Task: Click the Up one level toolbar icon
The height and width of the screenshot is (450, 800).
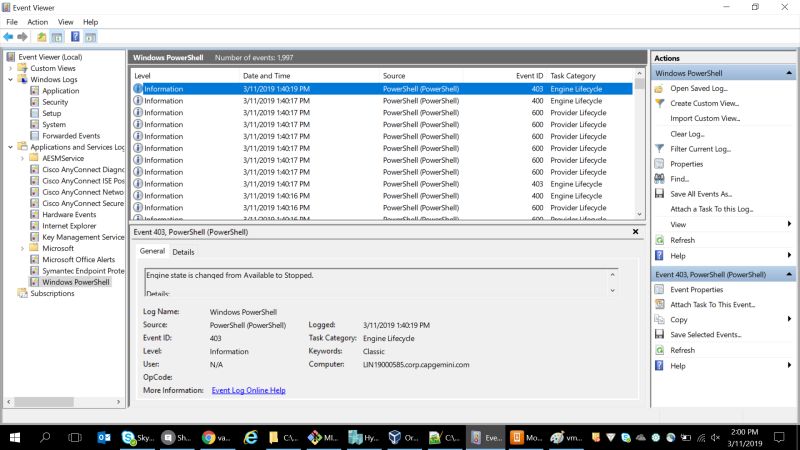Action: (x=41, y=37)
